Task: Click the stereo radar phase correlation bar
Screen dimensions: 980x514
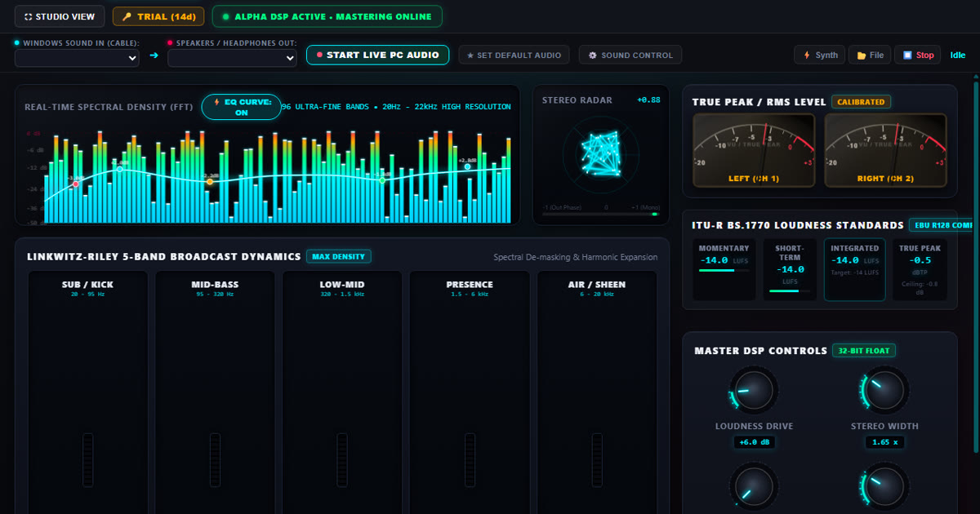Action: (601, 215)
